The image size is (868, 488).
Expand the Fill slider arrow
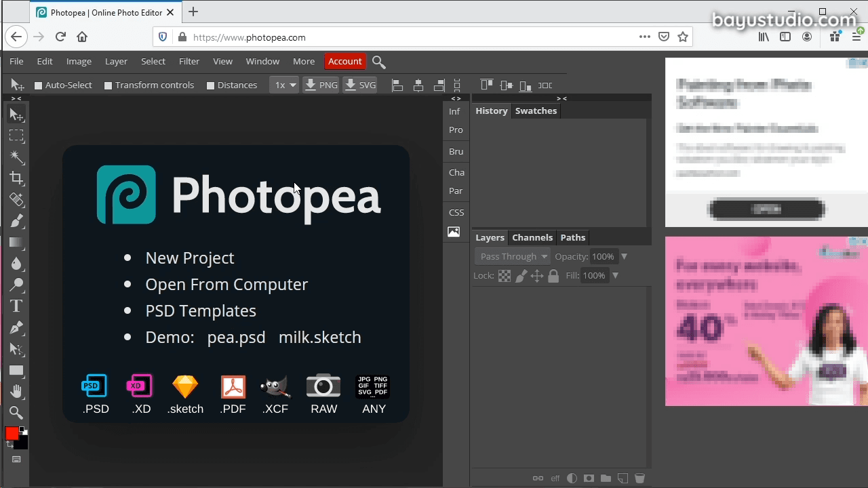click(x=616, y=276)
